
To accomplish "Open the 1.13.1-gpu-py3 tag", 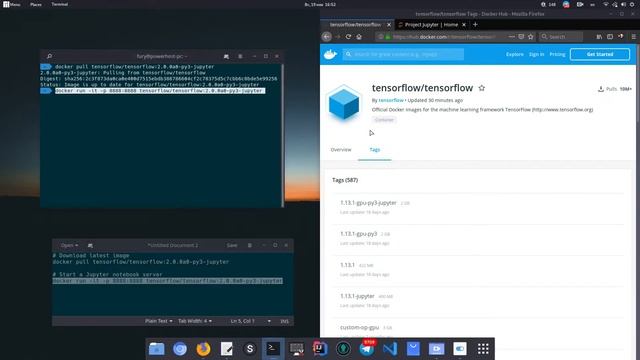I will pyautogui.click(x=358, y=234).
